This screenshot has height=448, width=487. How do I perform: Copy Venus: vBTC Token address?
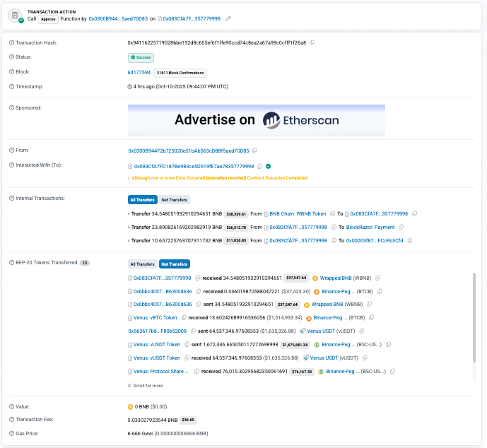pyautogui.click(x=184, y=317)
